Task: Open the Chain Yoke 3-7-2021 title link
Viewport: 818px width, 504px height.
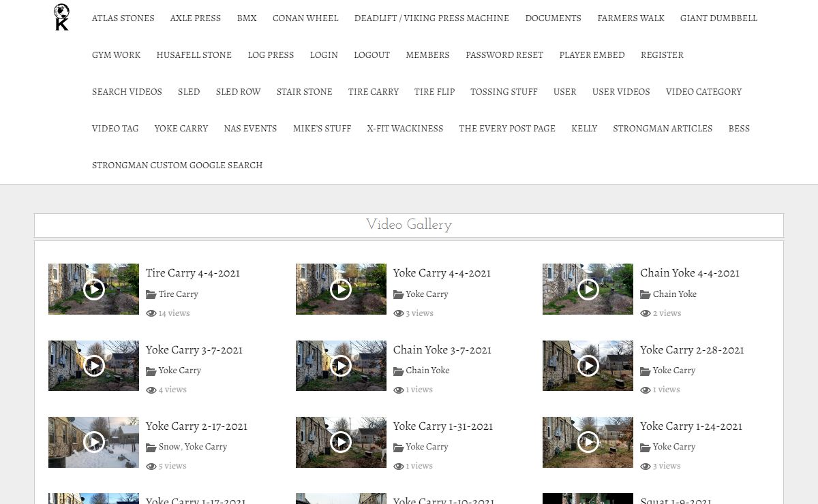Action: tap(442, 349)
